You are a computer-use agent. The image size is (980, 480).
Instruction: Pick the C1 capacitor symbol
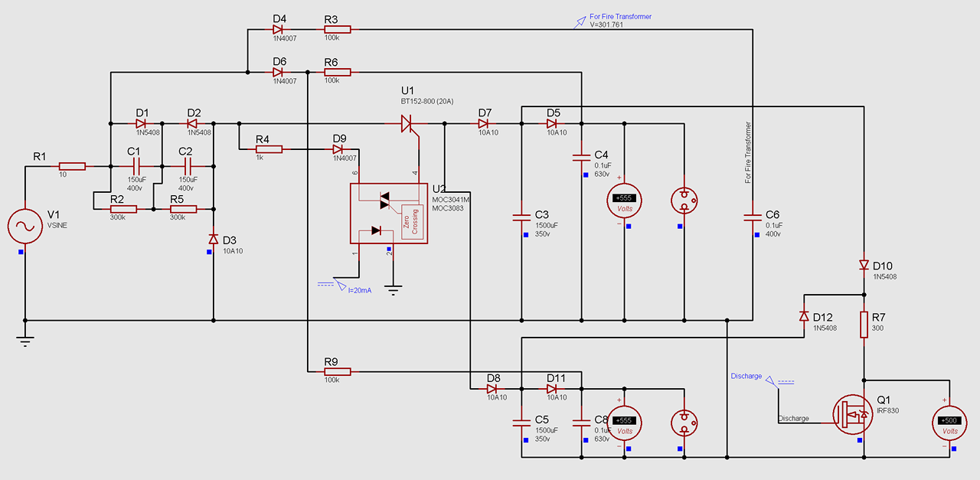(x=137, y=166)
